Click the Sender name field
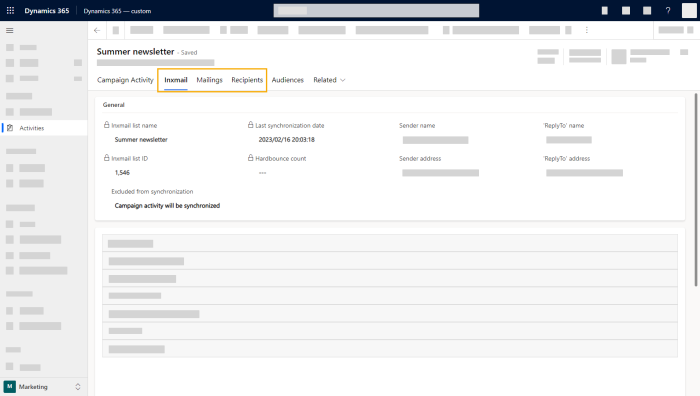This screenshot has height=396, width=700. pos(435,140)
